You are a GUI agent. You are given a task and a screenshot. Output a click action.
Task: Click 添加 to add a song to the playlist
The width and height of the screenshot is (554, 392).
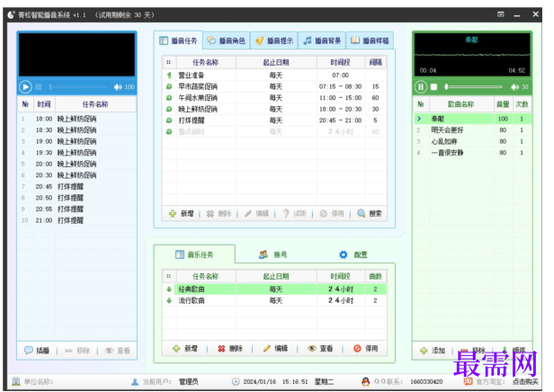(x=433, y=350)
